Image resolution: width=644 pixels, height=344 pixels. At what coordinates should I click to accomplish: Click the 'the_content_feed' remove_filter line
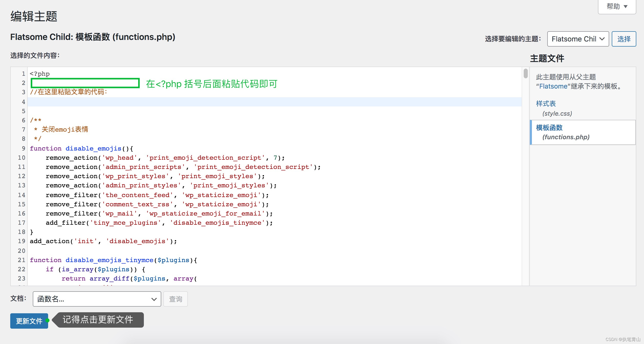coord(157,195)
